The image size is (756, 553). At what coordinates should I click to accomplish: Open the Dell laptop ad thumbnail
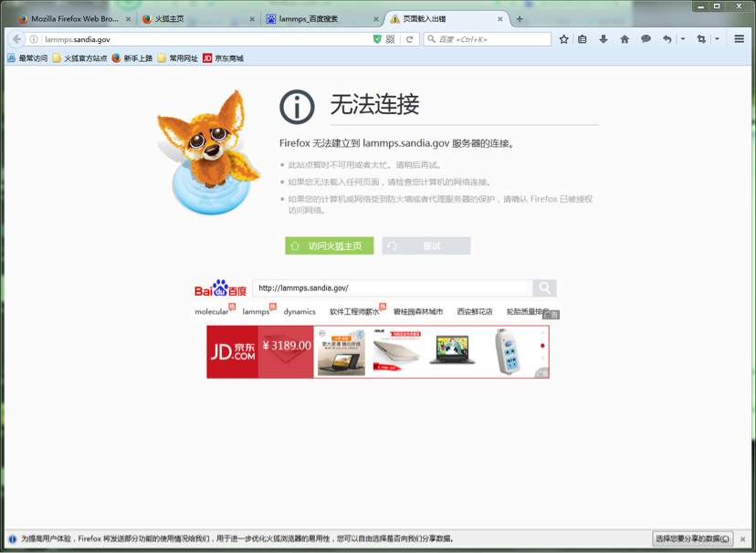341,352
